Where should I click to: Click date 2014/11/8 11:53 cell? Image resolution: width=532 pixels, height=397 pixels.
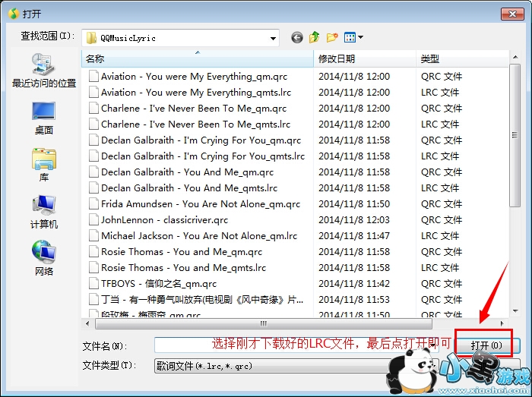click(354, 299)
